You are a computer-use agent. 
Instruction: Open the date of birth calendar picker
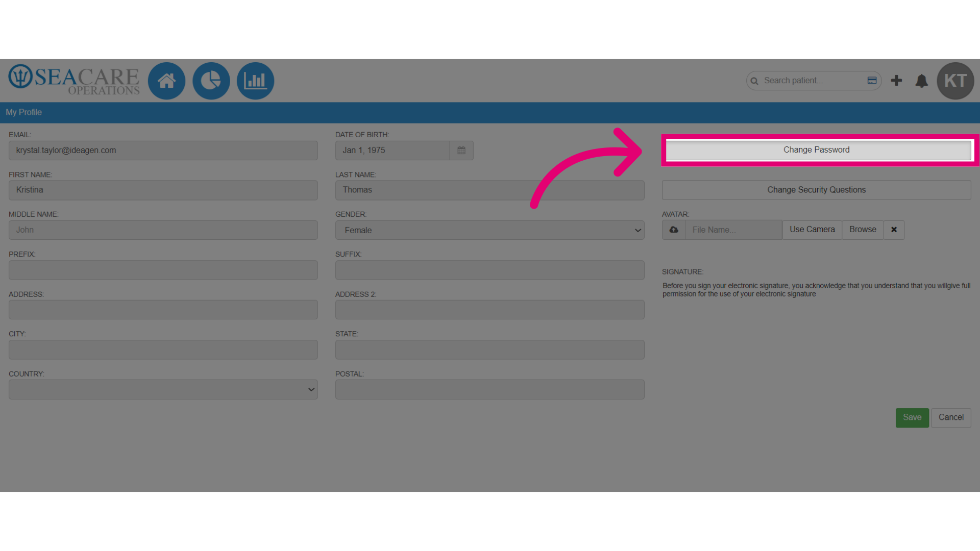point(461,151)
